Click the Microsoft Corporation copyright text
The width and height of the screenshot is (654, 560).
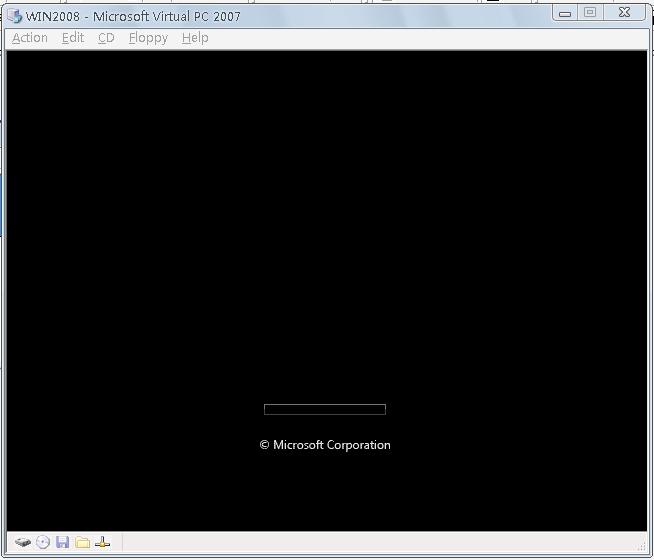[325, 445]
